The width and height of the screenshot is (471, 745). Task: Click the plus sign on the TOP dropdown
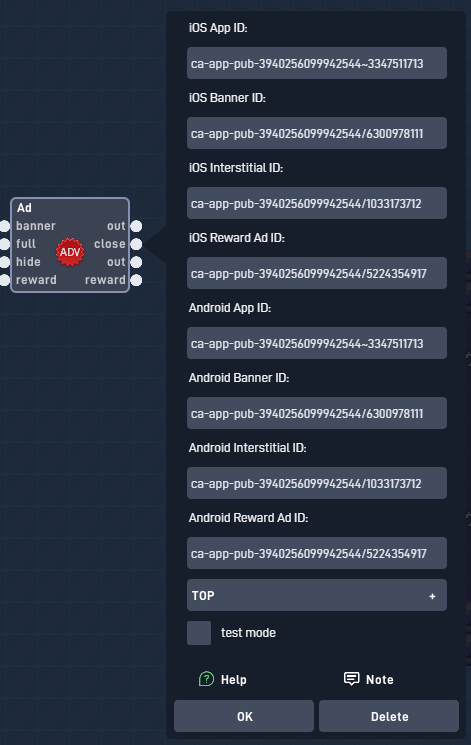[x=432, y=596]
